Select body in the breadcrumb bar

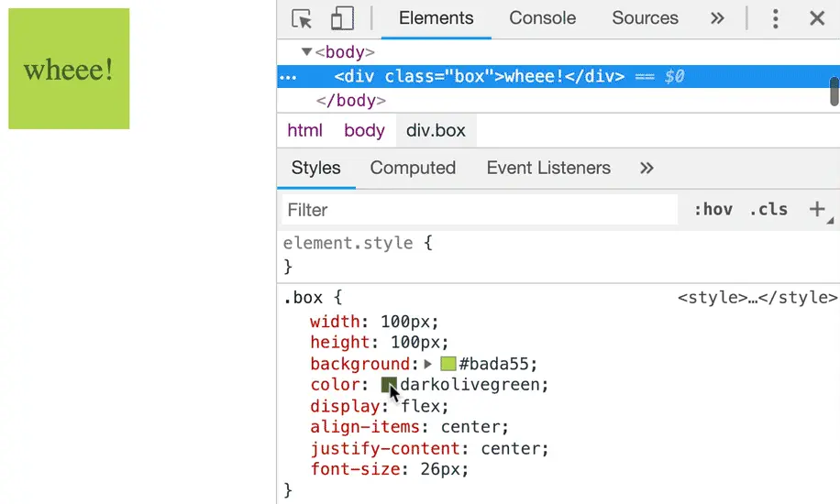(364, 131)
